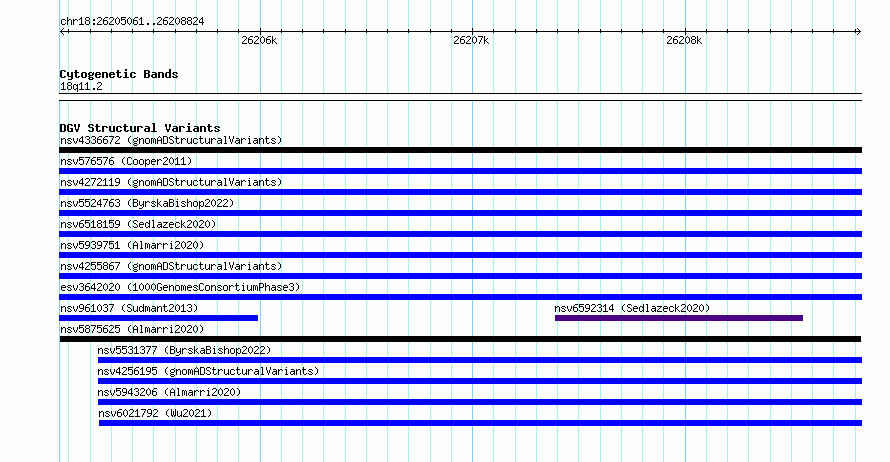Open nsv5524763 (ByrskaBishop2022) label
Screen dimensions: 890x462
point(147,203)
